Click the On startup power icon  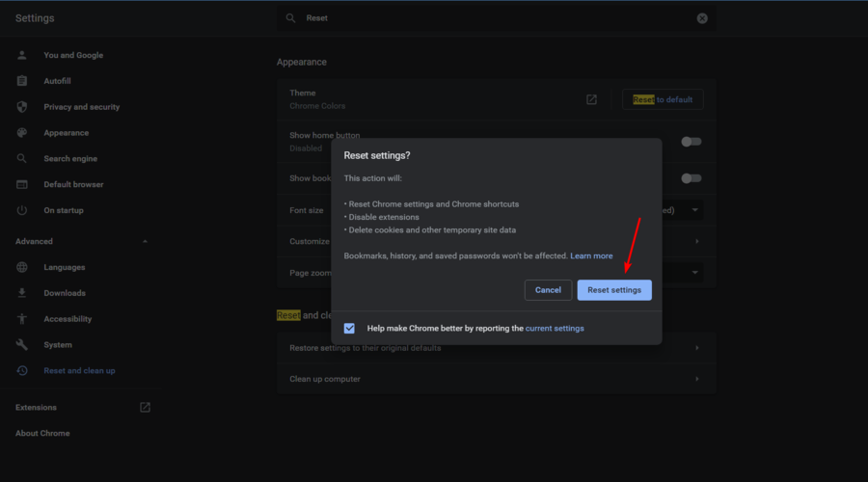[x=22, y=210]
